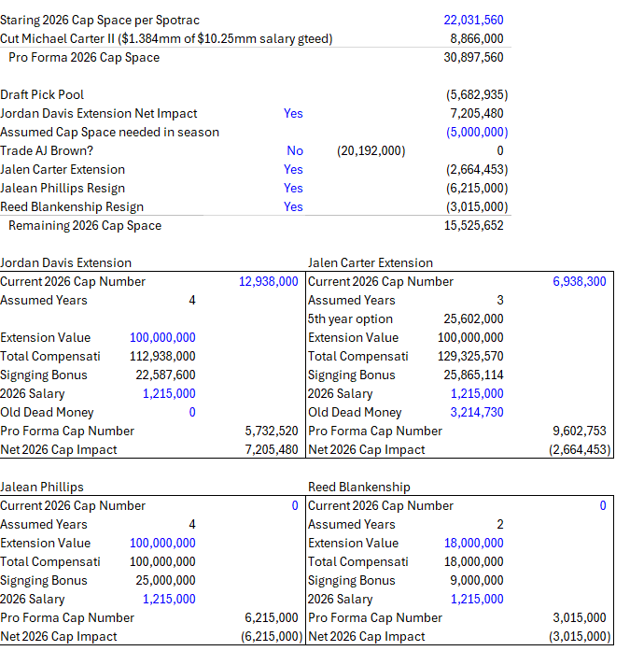Select the Starting 2026 Cap Space value 22,031,560
Viewport: 644px width, 665px height.
click(x=473, y=20)
